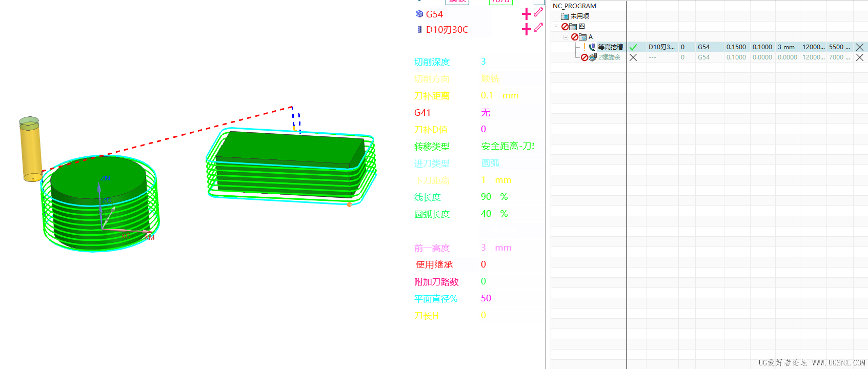Click the yellow cylinder tool in viewport
The width and height of the screenshot is (868, 369).
(x=31, y=150)
